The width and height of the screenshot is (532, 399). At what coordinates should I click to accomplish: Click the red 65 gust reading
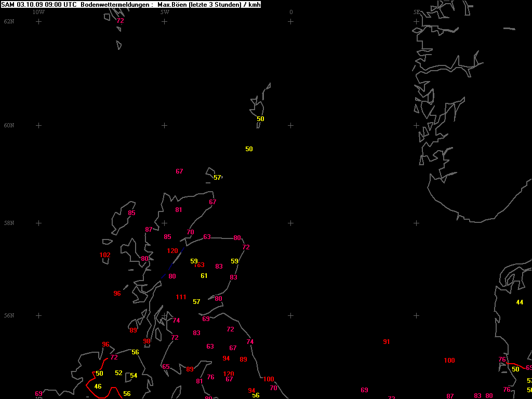[x=166, y=367]
